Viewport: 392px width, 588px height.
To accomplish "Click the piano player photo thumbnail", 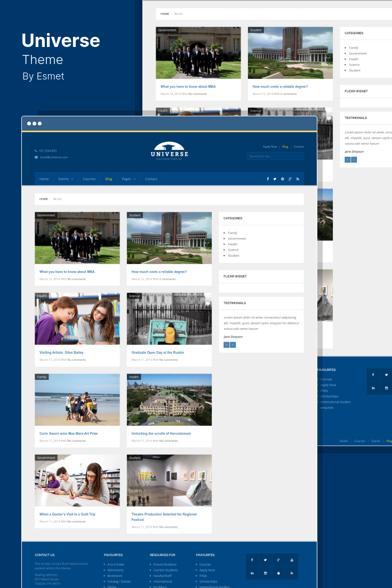I will [170, 319].
